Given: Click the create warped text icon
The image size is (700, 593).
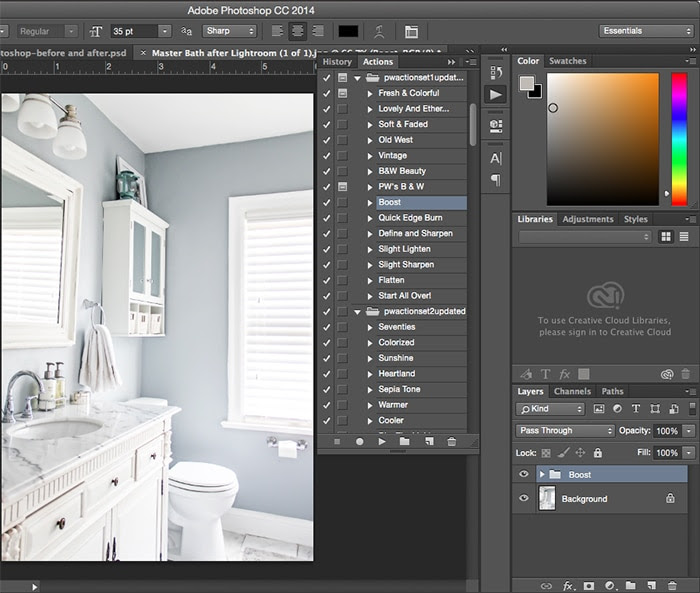Looking at the screenshot, I should pos(379,32).
